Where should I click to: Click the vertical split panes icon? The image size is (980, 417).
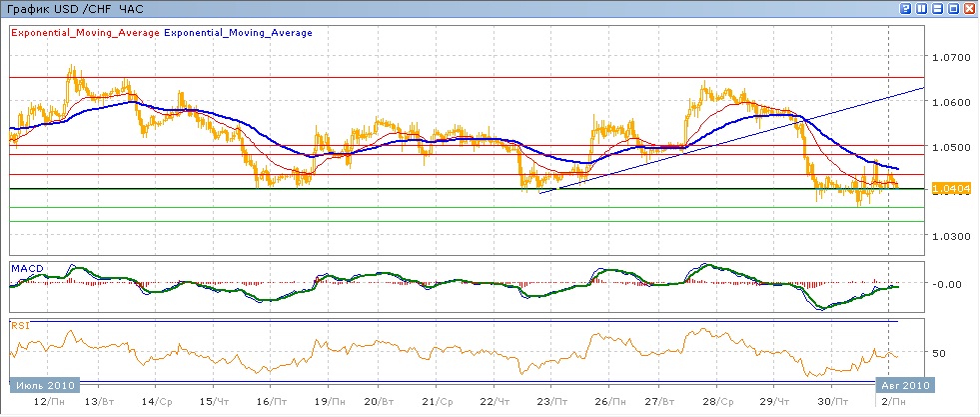pyautogui.click(x=921, y=9)
